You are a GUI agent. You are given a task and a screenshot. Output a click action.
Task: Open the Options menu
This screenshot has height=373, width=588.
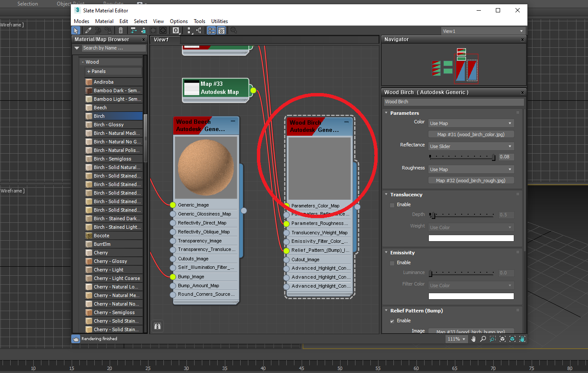pyautogui.click(x=178, y=21)
